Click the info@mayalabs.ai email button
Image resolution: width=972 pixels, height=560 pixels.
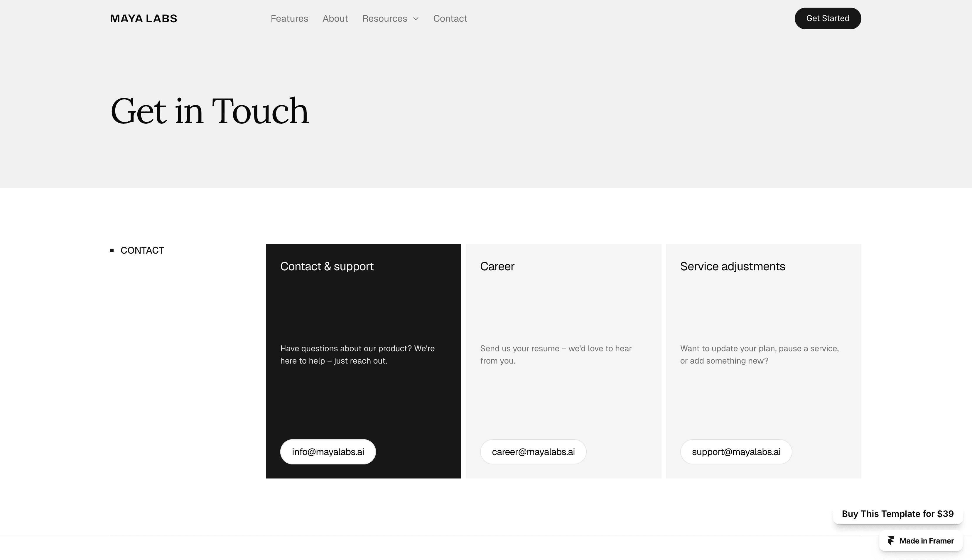(x=328, y=452)
